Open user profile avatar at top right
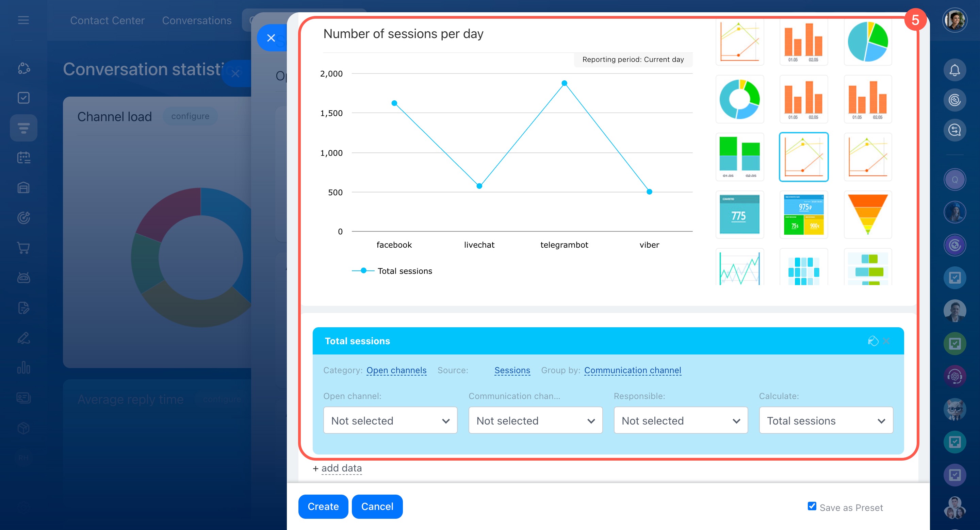The height and width of the screenshot is (530, 980). [954, 20]
